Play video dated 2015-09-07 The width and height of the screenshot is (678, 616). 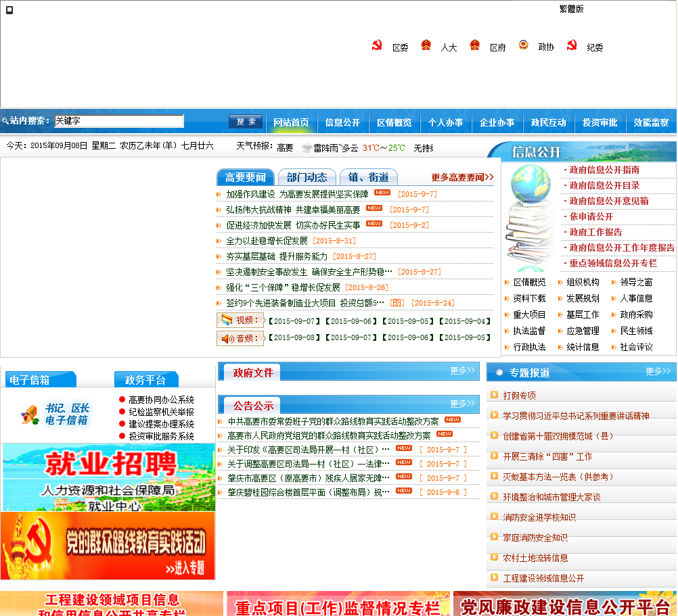[x=294, y=321]
